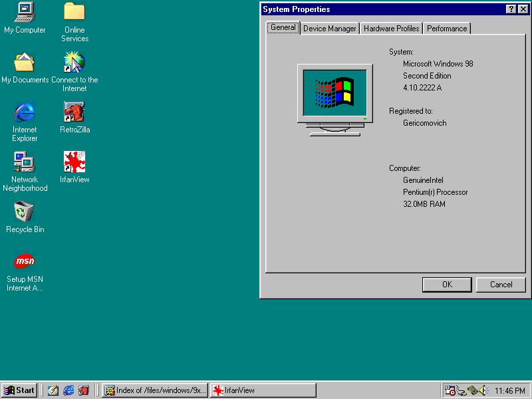Click the 'Microsoft Windows 98' text

pyautogui.click(x=438, y=64)
